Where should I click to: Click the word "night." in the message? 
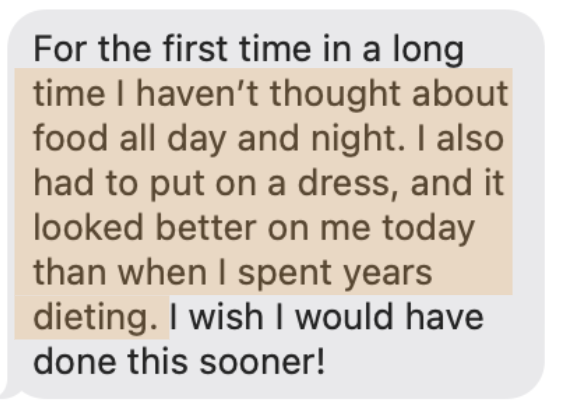tap(358, 140)
